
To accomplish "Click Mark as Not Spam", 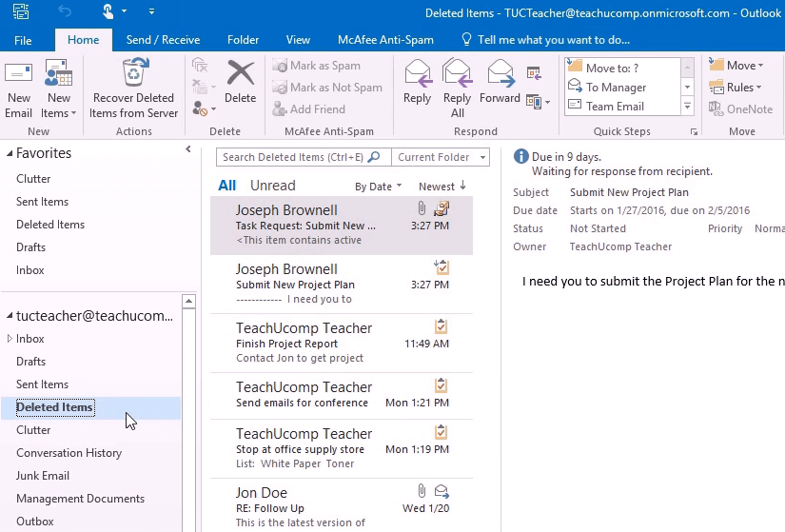I will point(327,88).
